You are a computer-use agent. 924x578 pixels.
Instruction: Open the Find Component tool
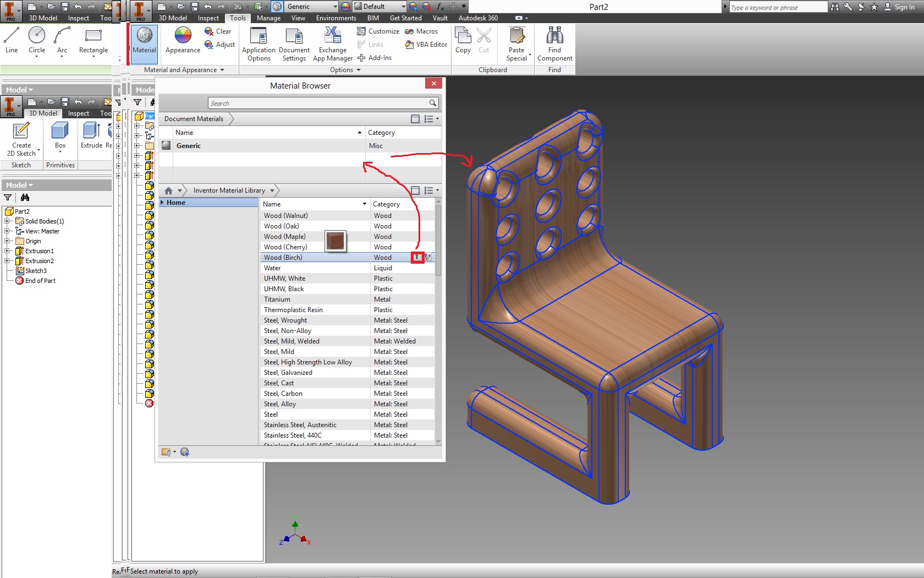[554, 44]
